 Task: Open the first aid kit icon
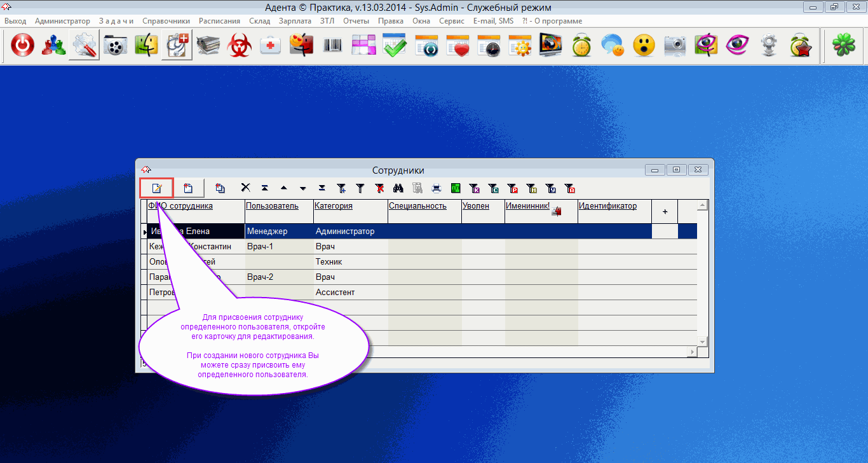(x=271, y=46)
